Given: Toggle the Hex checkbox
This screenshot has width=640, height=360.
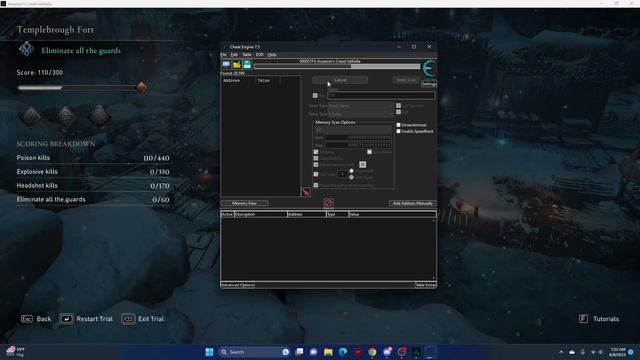Looking at the screenshot, I should click(315, 96).
